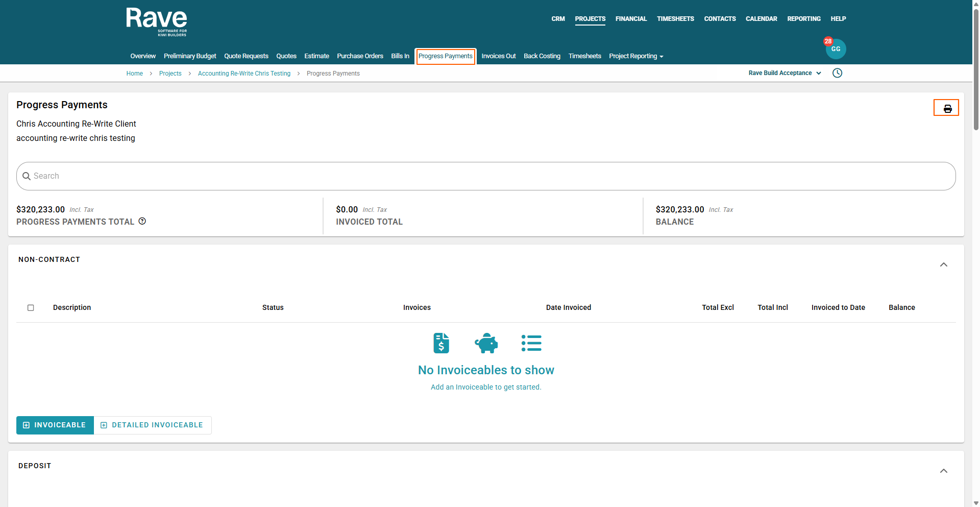Click the GG user avatar

(836, 50)
